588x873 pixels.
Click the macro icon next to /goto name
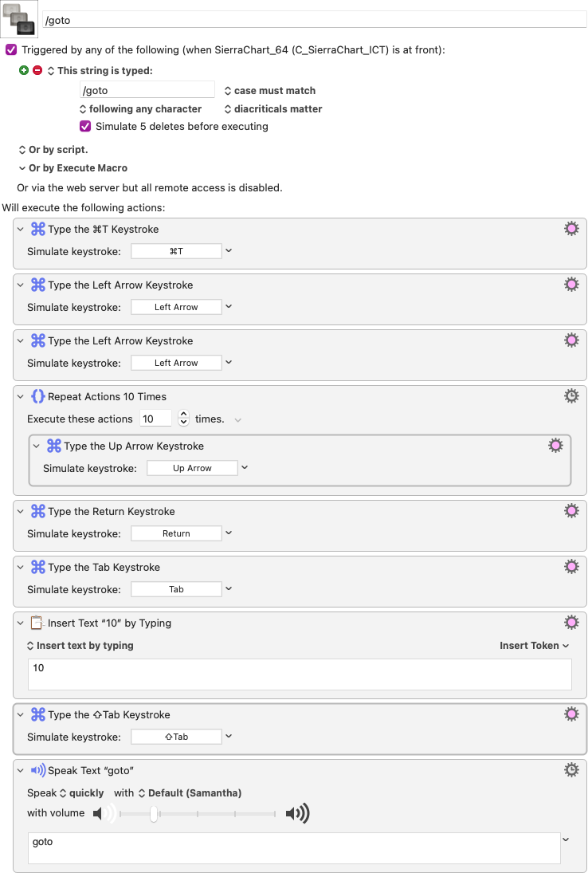click(19, 20)
